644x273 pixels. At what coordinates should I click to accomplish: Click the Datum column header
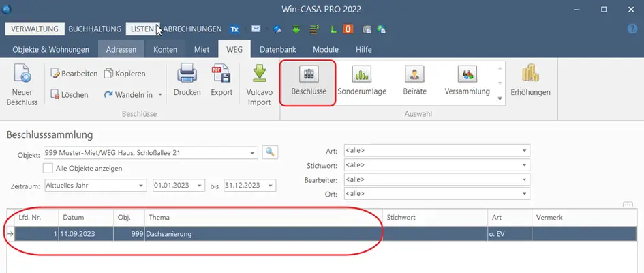[x=86, y=217]
